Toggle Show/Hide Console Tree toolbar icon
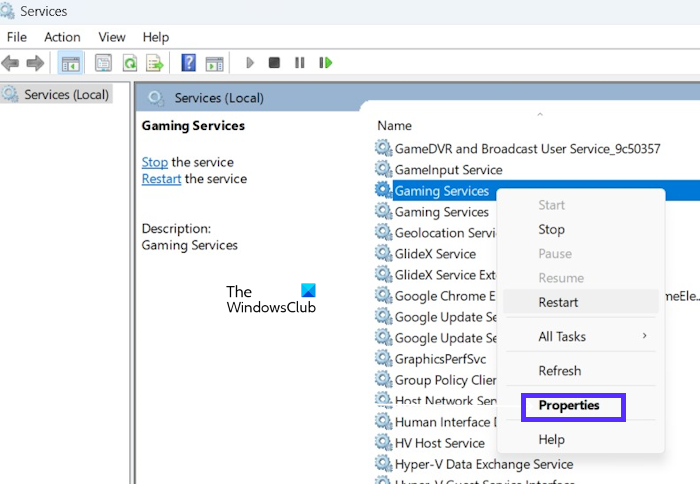The height and width of the screenshot is (484, 700). (71, 63)
